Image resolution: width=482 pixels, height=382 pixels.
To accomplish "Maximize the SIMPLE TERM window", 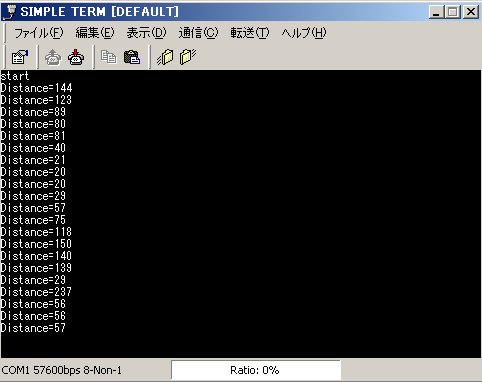I will (453, 12).
